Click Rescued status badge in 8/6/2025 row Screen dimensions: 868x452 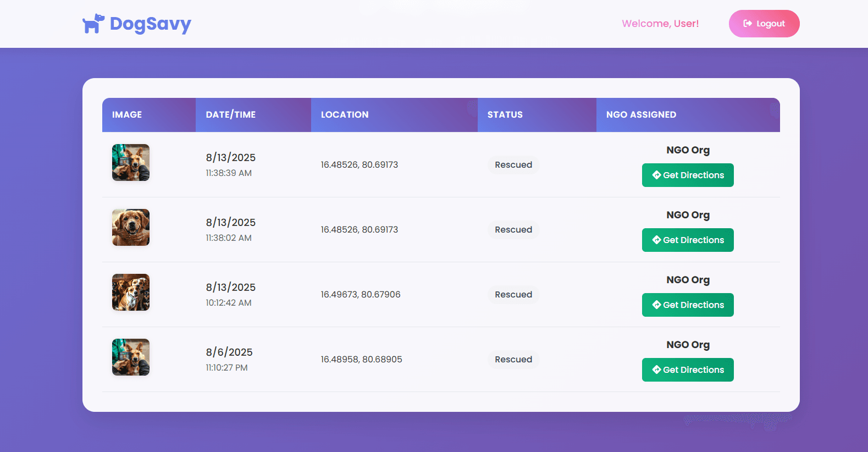pyautogui.click(x=513, y=360)
